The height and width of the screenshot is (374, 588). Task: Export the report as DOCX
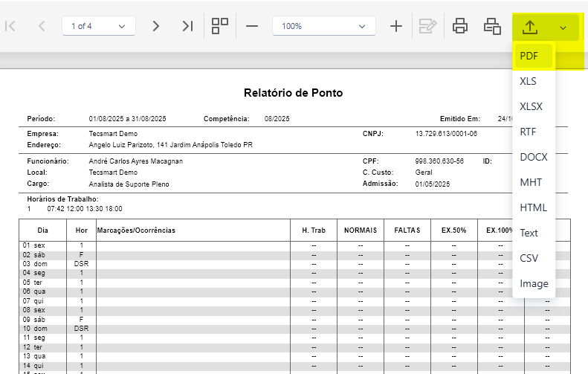534,157
